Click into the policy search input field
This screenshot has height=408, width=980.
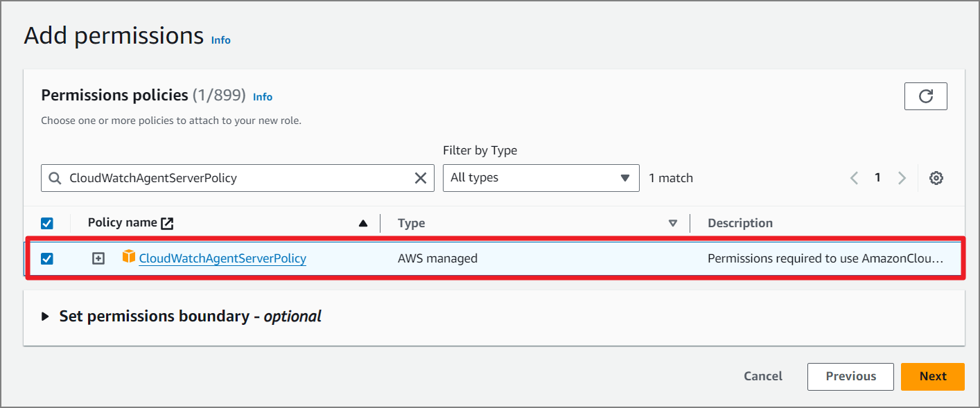coord(238,178)
